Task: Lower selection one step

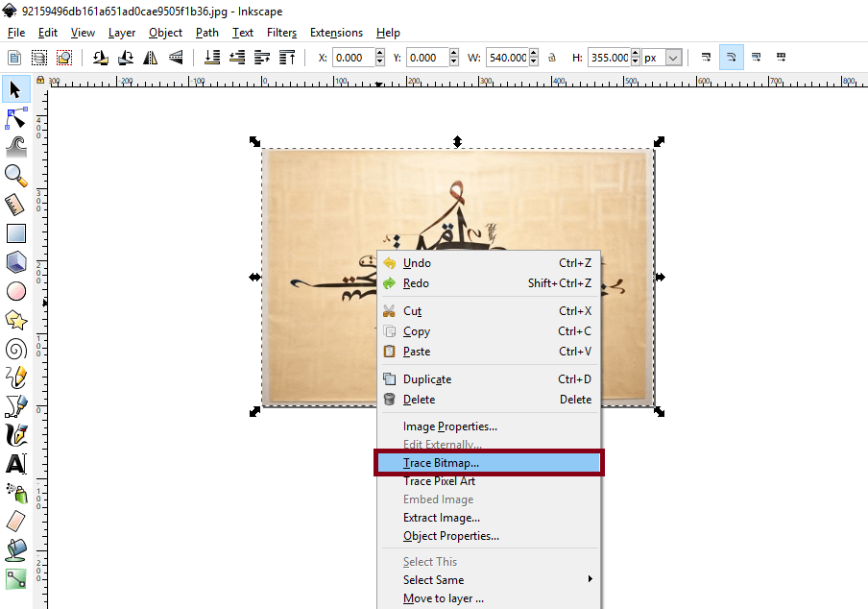Action: click(237, 58)
